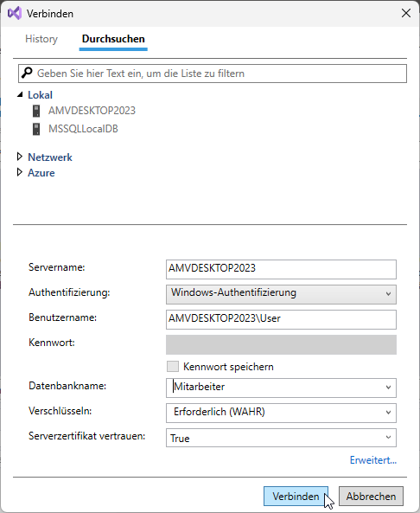Click the disabled Kennwort field
This screenshot has width=420, height=513.
click(x=281, y=344)
